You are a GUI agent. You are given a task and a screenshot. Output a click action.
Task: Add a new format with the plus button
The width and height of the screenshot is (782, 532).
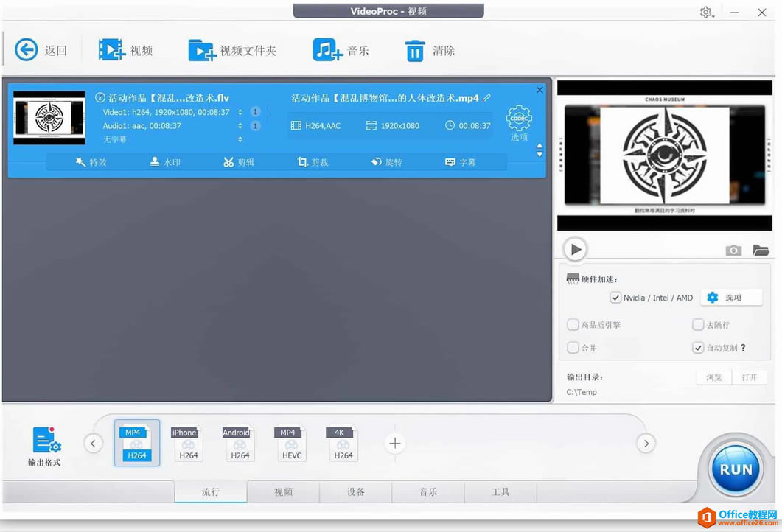click(x=394, y=443)
